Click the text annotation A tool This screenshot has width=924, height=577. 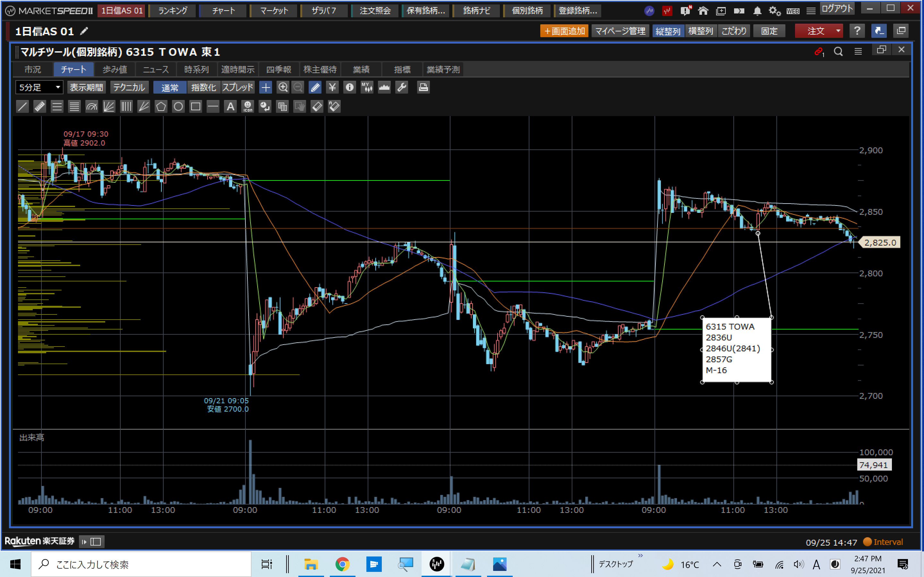point(230,106)
